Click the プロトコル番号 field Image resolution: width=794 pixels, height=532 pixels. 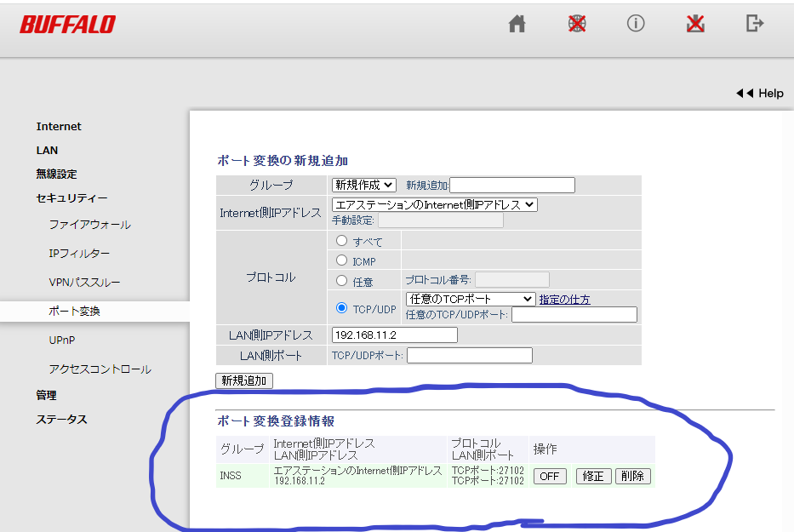coord(512,280)
